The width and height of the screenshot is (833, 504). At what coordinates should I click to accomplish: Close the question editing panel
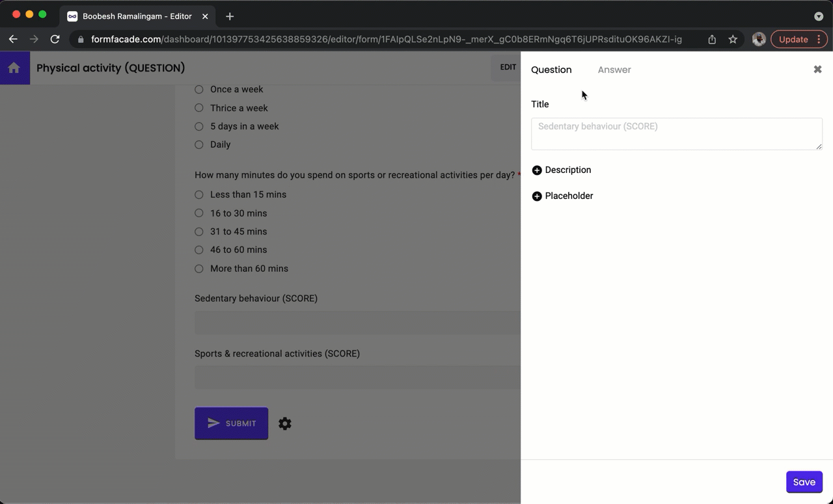(817, 69)
